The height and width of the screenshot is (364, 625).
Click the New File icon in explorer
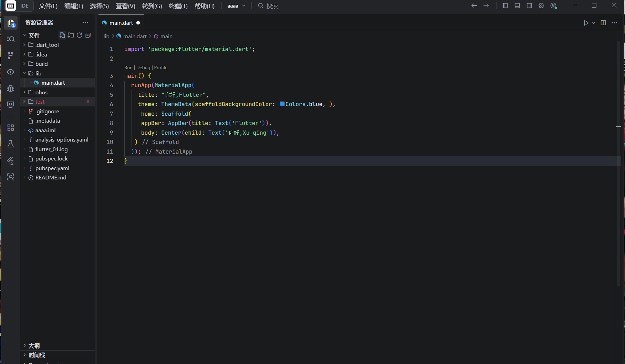pyautogui.click(x=62, y=35)
